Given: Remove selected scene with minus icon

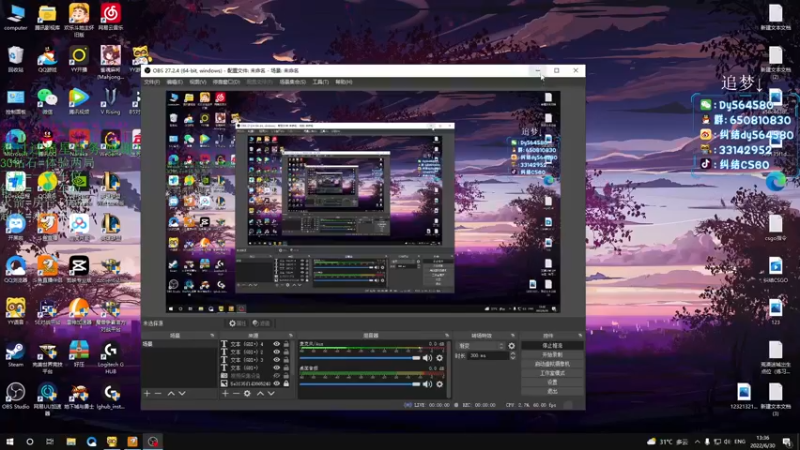Looking at the screenshot, I should [158, 393].
